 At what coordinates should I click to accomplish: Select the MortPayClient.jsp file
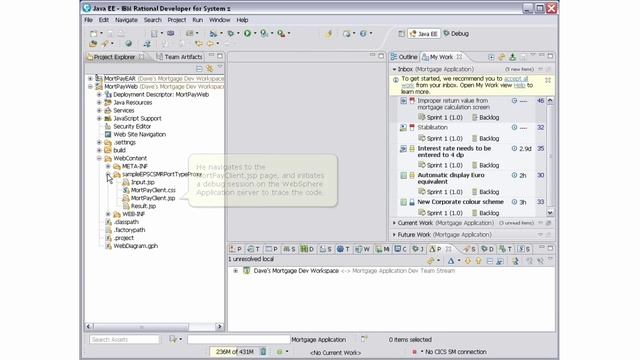[x=153, y=198]
